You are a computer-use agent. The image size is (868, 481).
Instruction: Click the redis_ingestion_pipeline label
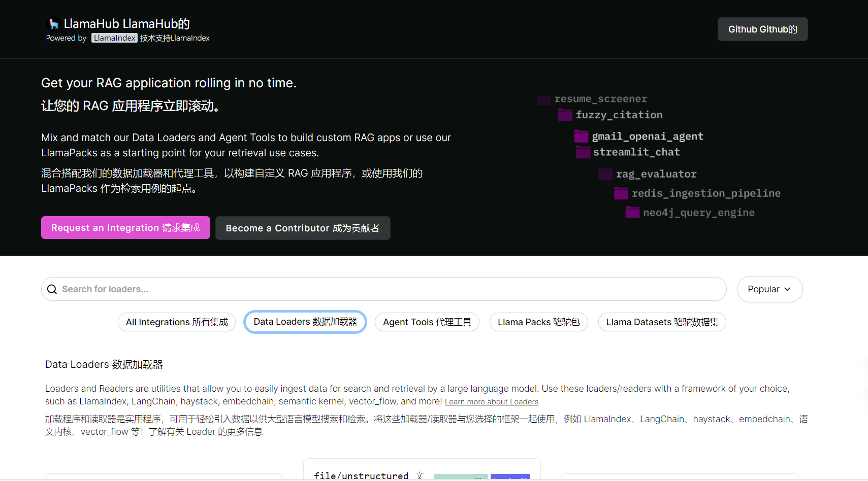706,193
